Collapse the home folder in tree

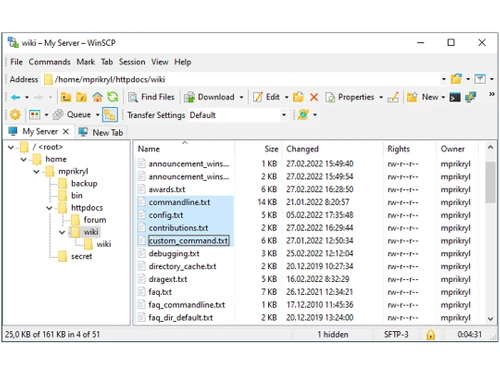(x=24, y=159)
